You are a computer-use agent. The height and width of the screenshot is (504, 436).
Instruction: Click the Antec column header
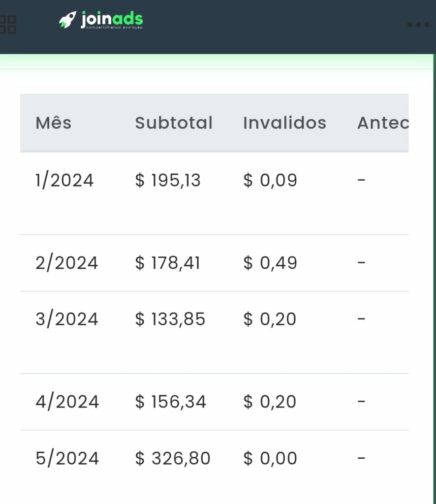(384, 123)
